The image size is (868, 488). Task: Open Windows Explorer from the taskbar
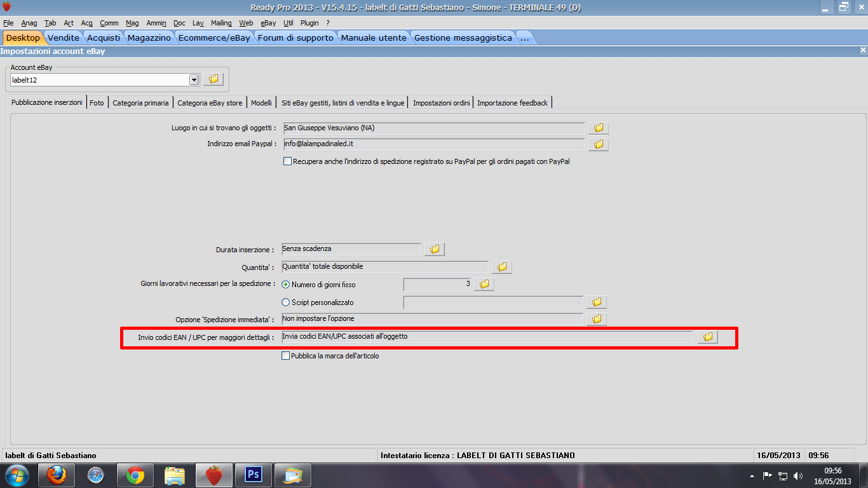tap(174, 475)
